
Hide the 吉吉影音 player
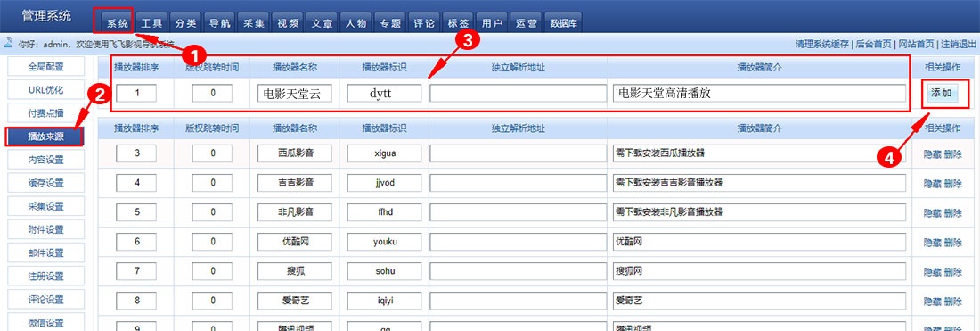click(932, 183)
